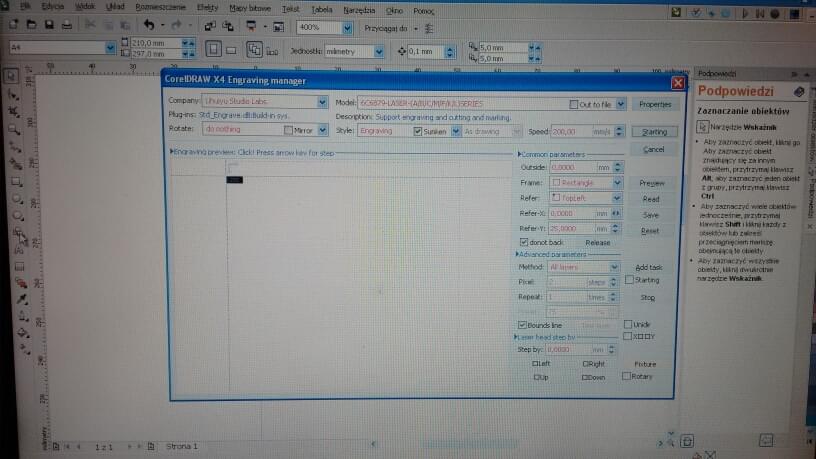Select the Smart Fill tool in the toolbox

point(16,164)
